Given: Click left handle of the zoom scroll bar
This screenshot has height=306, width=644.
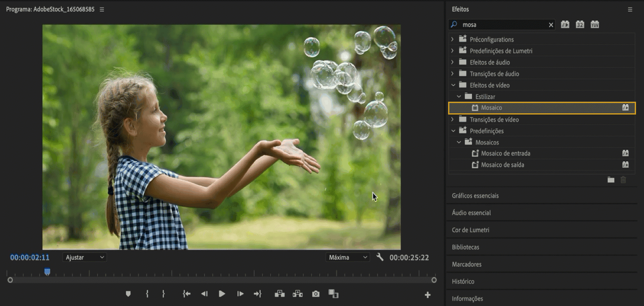Looking at the screenshot, I should tap(10, 280).
